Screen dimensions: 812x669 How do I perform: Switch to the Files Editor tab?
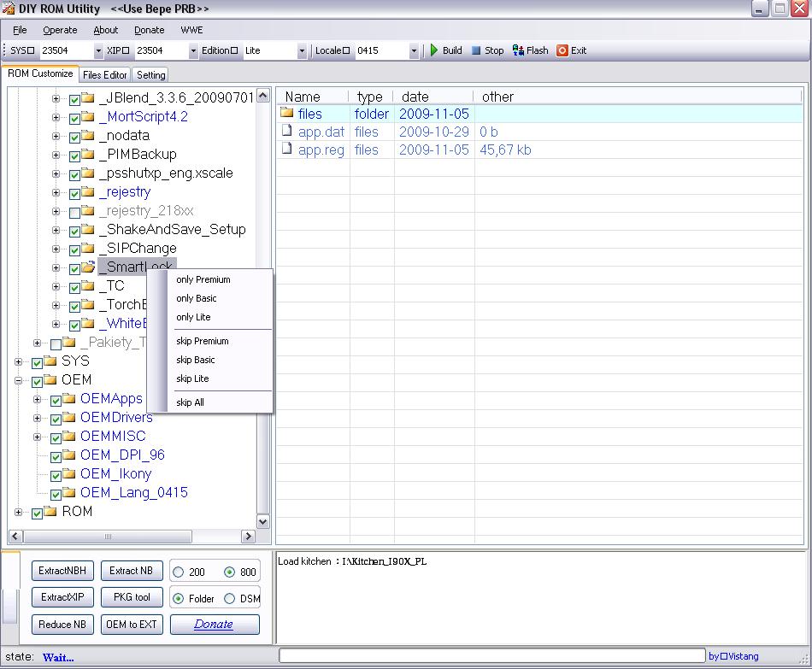[105, 75]
